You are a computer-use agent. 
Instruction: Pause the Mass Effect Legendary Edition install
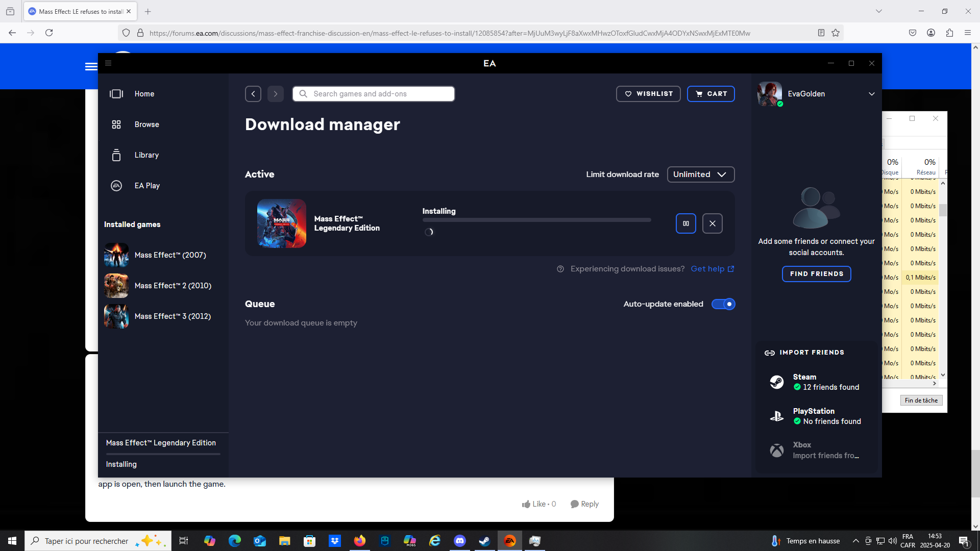pos(686,223)
